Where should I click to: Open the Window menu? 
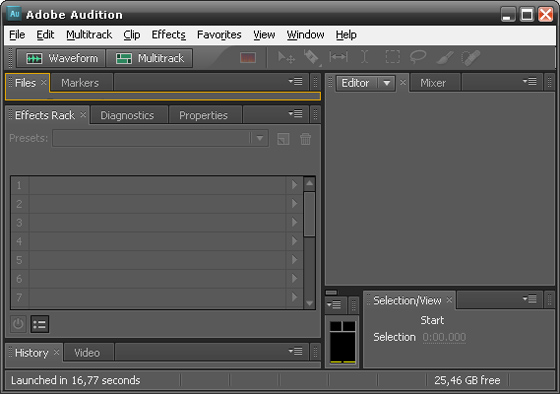[x=305, y=35]
